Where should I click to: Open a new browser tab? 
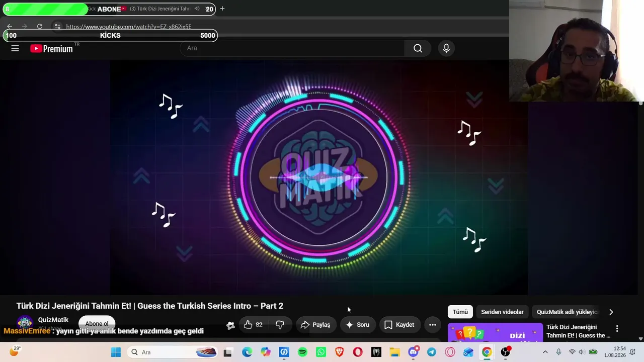tap(222, 9)
